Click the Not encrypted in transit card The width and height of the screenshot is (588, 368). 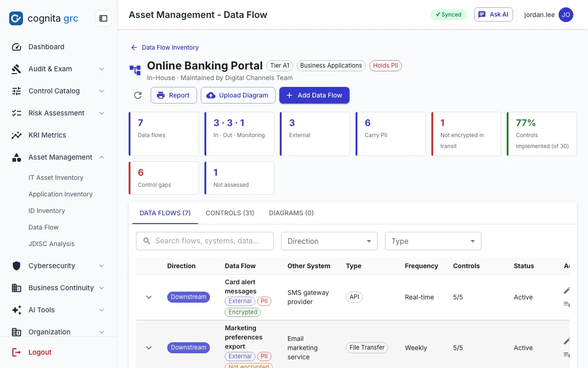click(x=466, y=134)
